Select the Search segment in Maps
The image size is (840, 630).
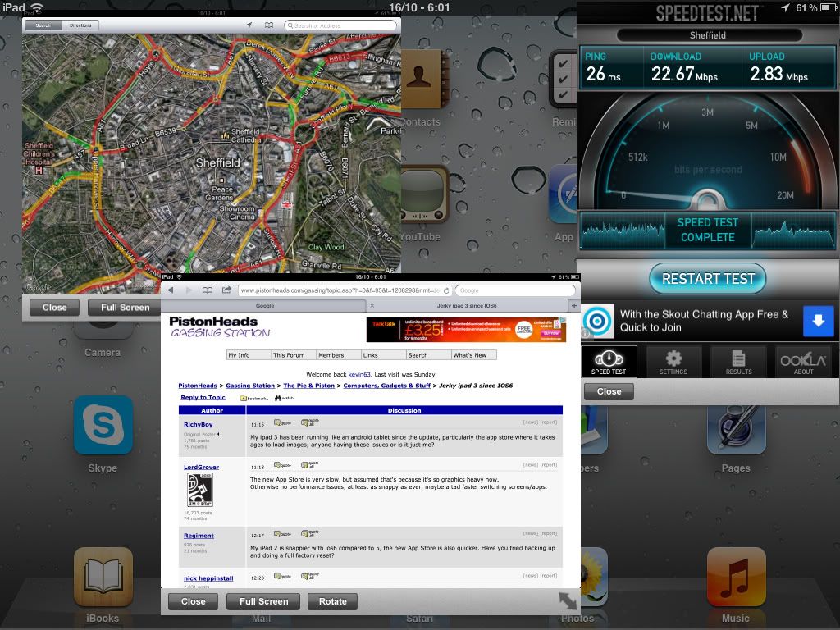tap(43, 25)
